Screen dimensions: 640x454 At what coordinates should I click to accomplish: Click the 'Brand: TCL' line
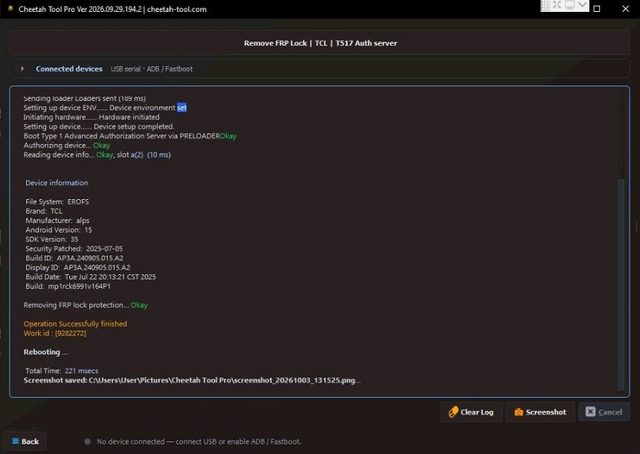click(44, 211)
